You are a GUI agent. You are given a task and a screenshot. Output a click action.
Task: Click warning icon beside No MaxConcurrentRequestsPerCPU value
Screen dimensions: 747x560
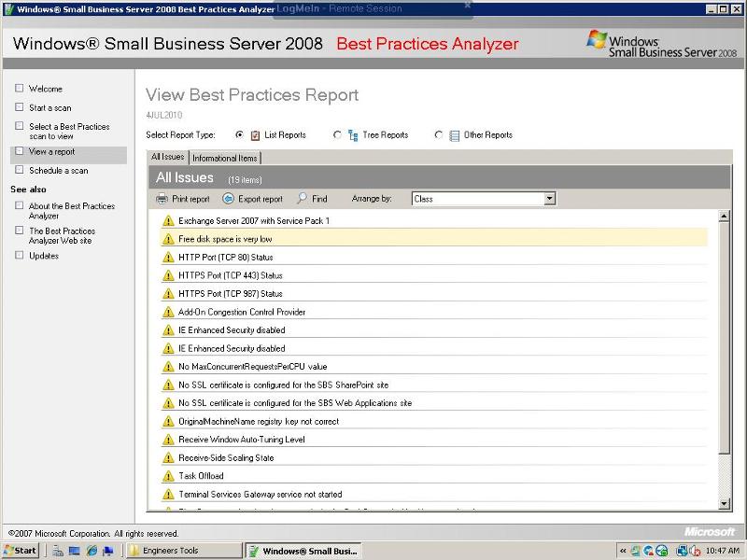(x=168, y=367)
